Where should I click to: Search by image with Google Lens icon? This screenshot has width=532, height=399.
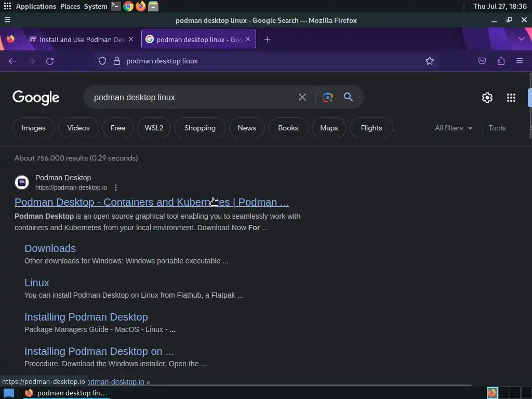(327, 97)
